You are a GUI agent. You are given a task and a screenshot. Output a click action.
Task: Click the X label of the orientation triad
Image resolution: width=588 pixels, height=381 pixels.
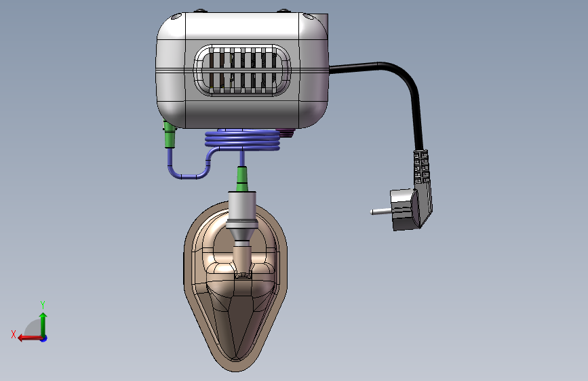(14, 334)
